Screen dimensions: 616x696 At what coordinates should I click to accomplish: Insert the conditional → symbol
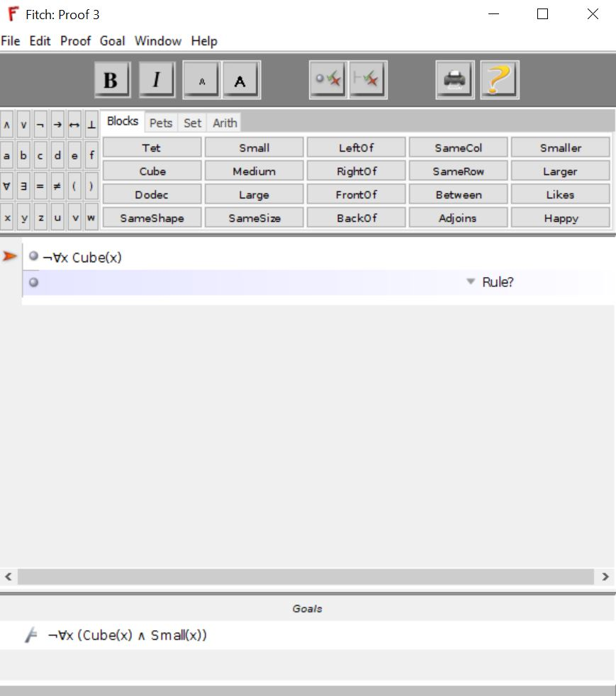point(57,124)
